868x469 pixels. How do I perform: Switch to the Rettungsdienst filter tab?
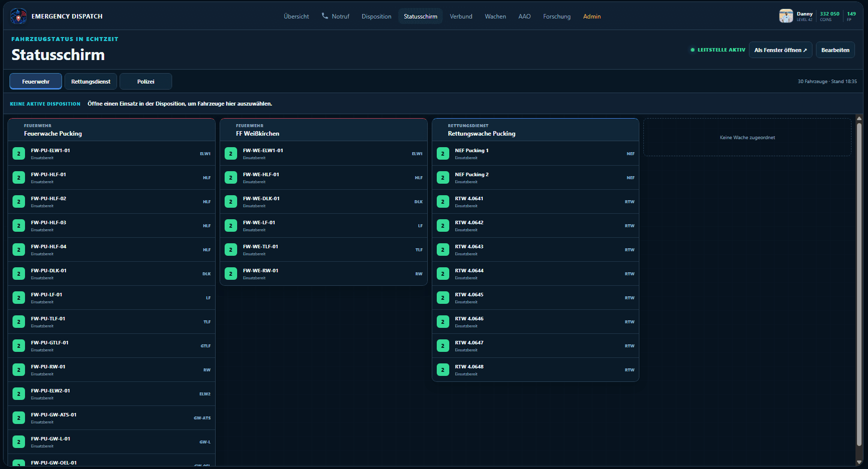[x=91, y=82]
